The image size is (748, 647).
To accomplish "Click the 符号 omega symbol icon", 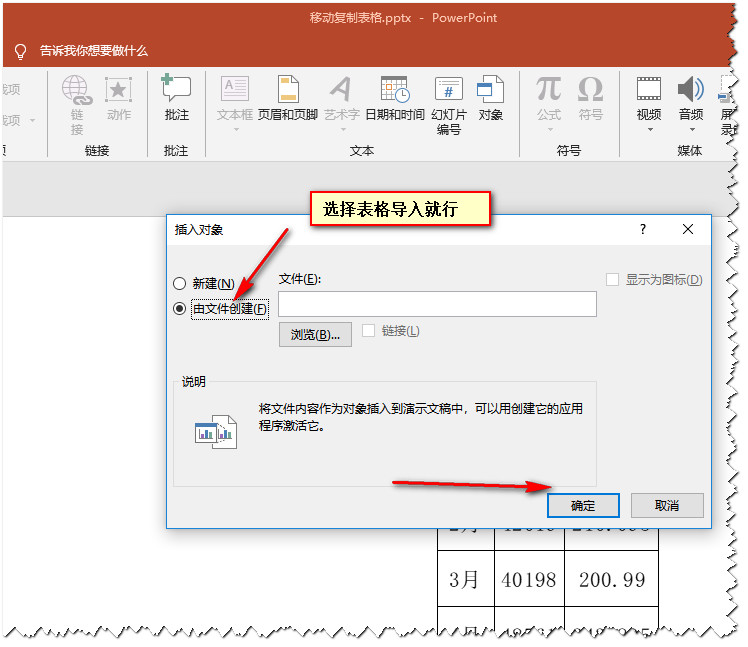I will [590, 89].
